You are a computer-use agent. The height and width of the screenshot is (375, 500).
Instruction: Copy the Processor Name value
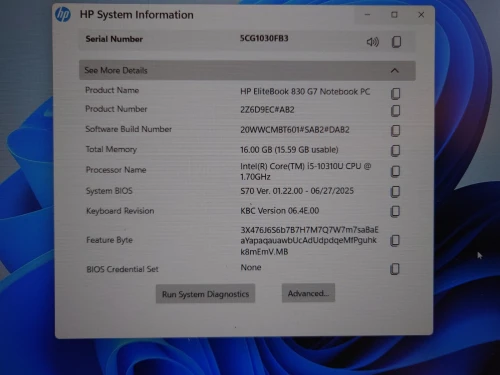395,171
